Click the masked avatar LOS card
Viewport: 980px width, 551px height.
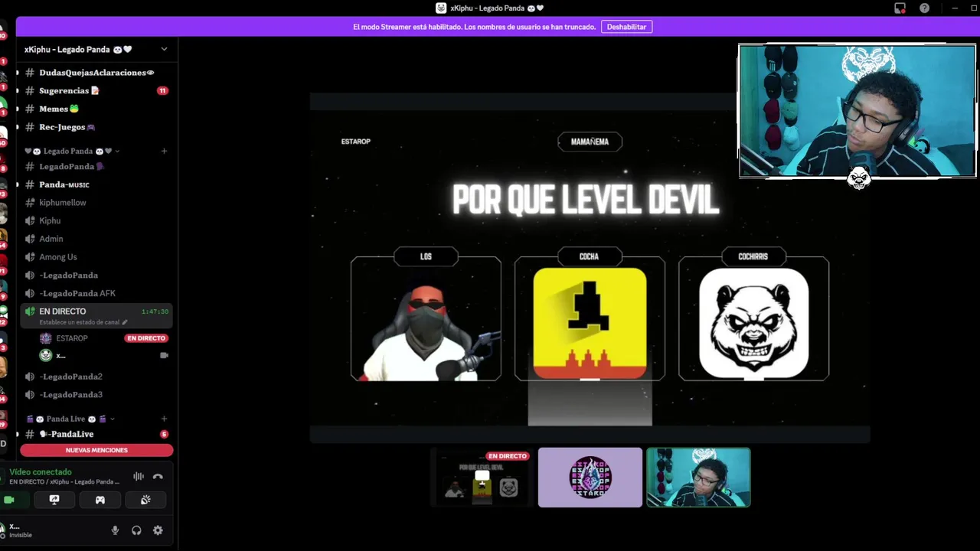point(426,319)
